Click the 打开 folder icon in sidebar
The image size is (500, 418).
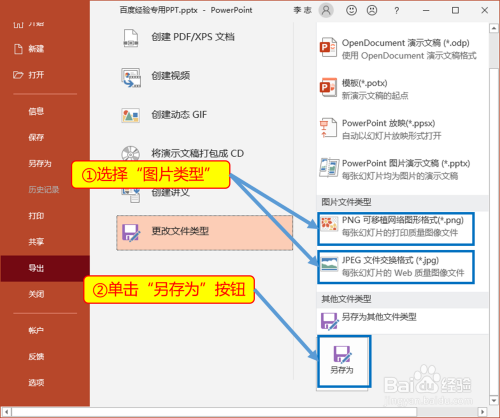click(x=18, y=75)
